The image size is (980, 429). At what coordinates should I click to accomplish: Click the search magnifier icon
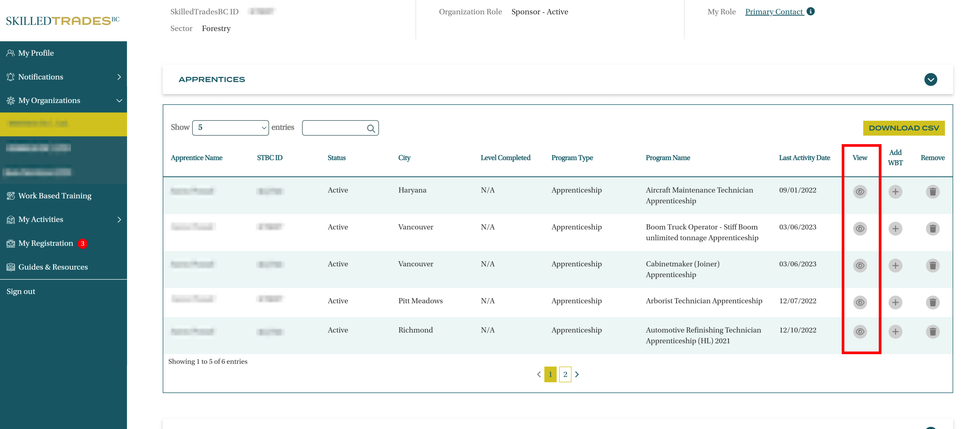[x=371, y=129]
